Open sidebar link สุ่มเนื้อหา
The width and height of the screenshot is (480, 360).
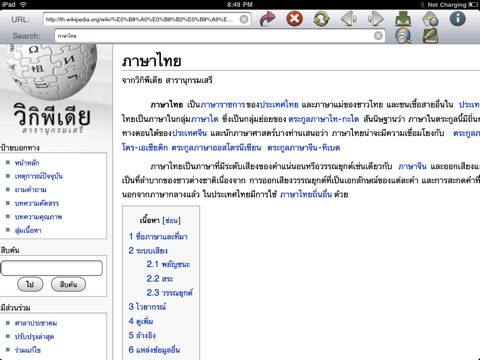coord(28,230)
